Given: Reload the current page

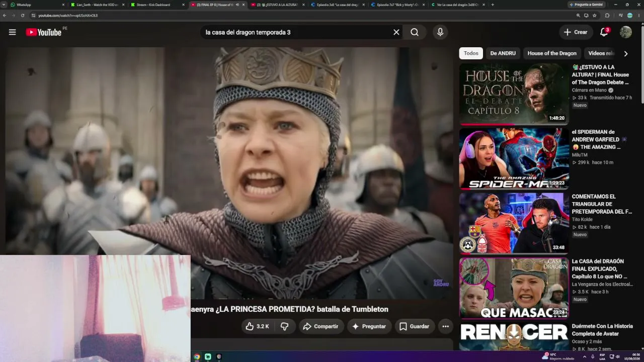Looking at the screenshot, I should pos(22,16).
